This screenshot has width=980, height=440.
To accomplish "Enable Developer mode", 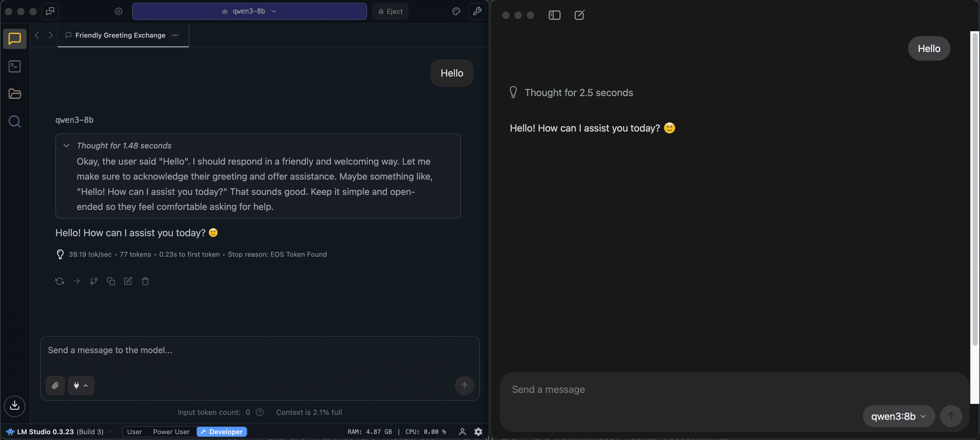I will (x=222, y=432).
